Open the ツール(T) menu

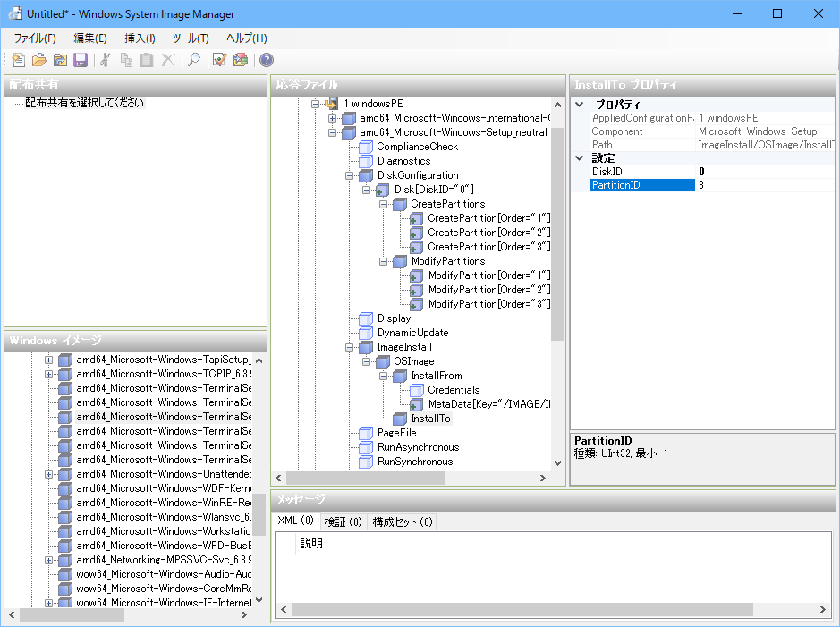[x=191, y=38]
